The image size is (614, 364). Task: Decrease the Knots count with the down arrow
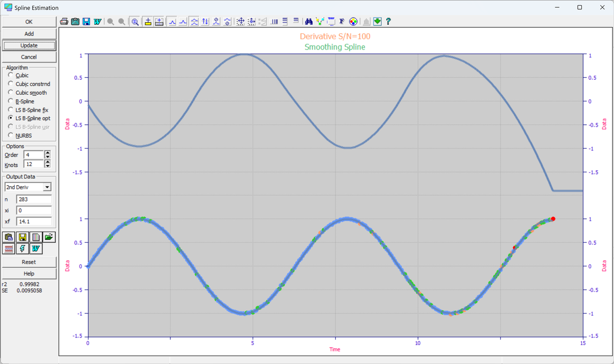pos(48,167)
